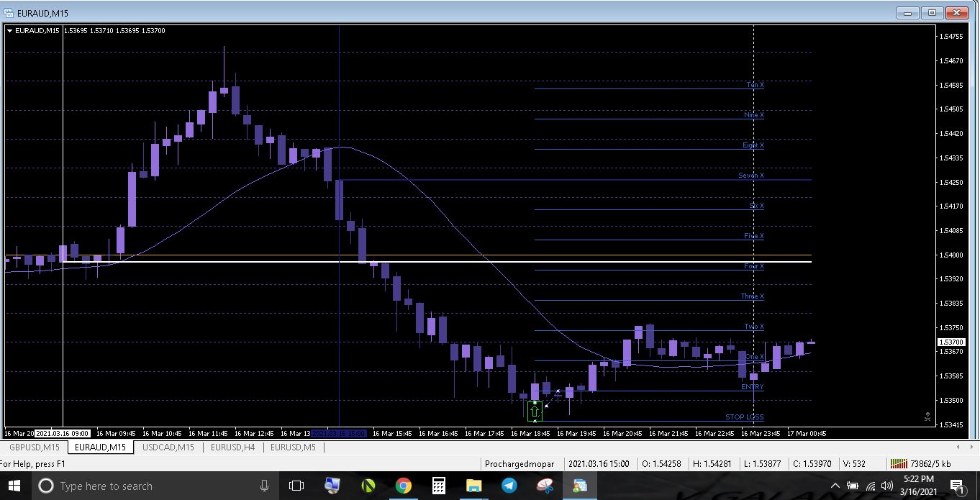Click the skull icon on chart
The width and height of the screenshot is (980, 500).
point(927,416)
